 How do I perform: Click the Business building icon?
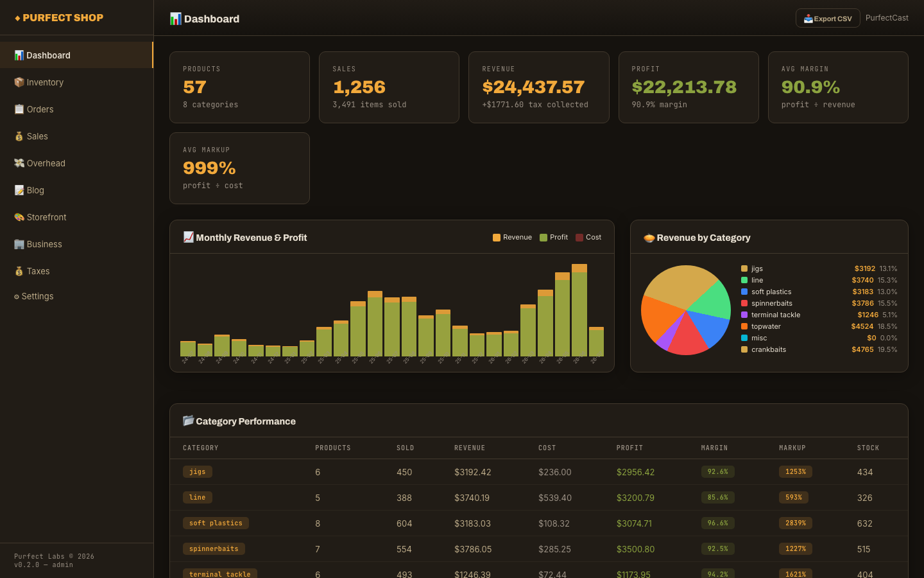coord(19,244)
